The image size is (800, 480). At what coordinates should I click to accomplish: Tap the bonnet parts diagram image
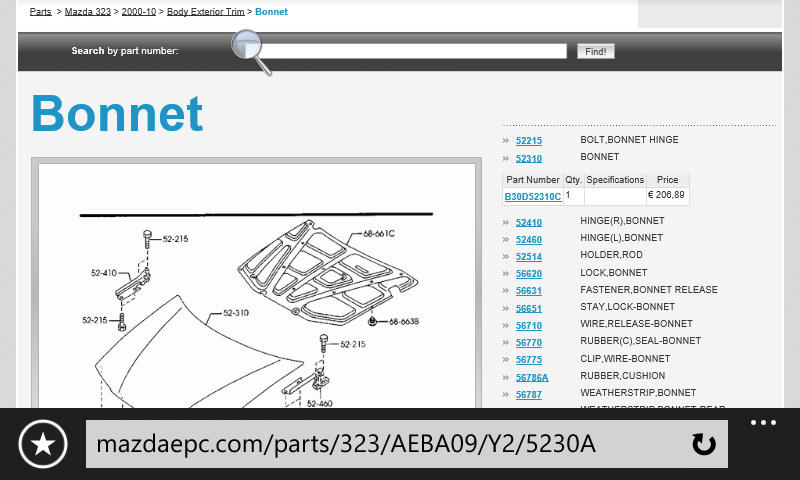pos(260,290)
